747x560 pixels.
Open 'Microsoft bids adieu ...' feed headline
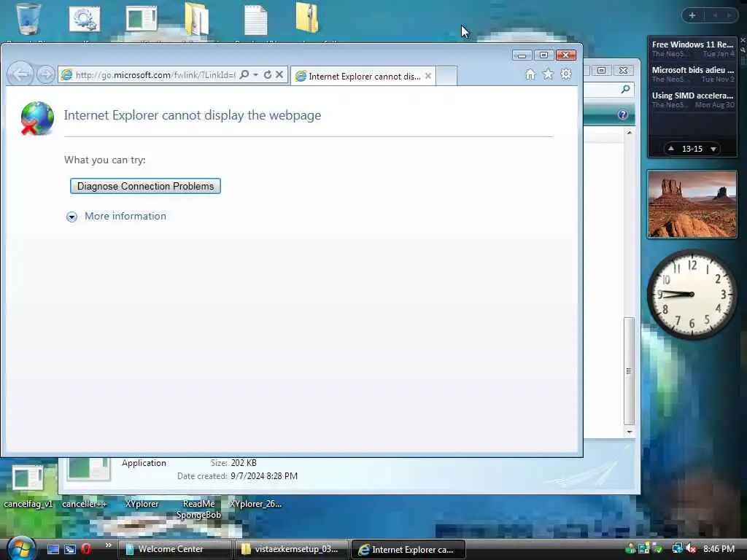693,70
